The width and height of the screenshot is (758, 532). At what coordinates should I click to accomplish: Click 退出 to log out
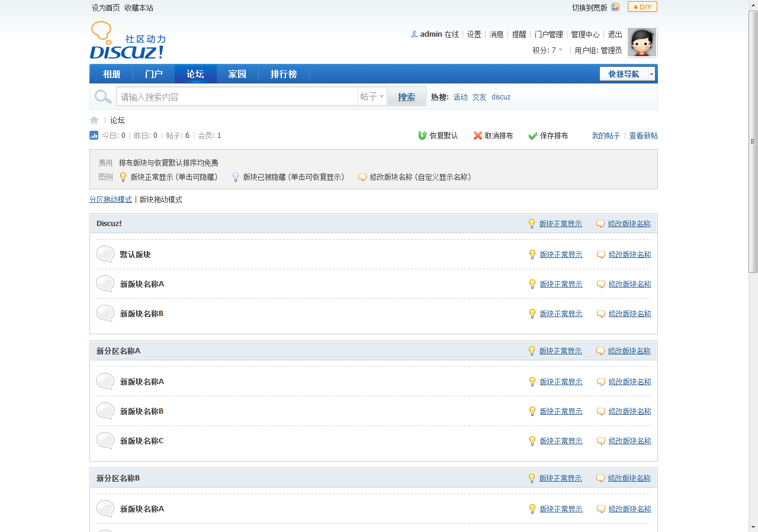(615, 34)
